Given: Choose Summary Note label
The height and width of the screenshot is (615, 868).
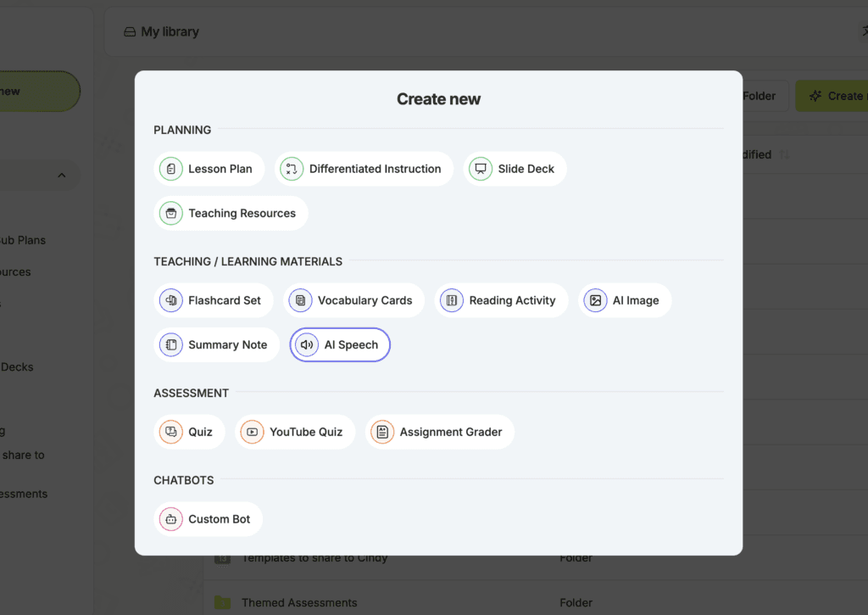Looking at the screenshot, I should click(x=227, y=344).
